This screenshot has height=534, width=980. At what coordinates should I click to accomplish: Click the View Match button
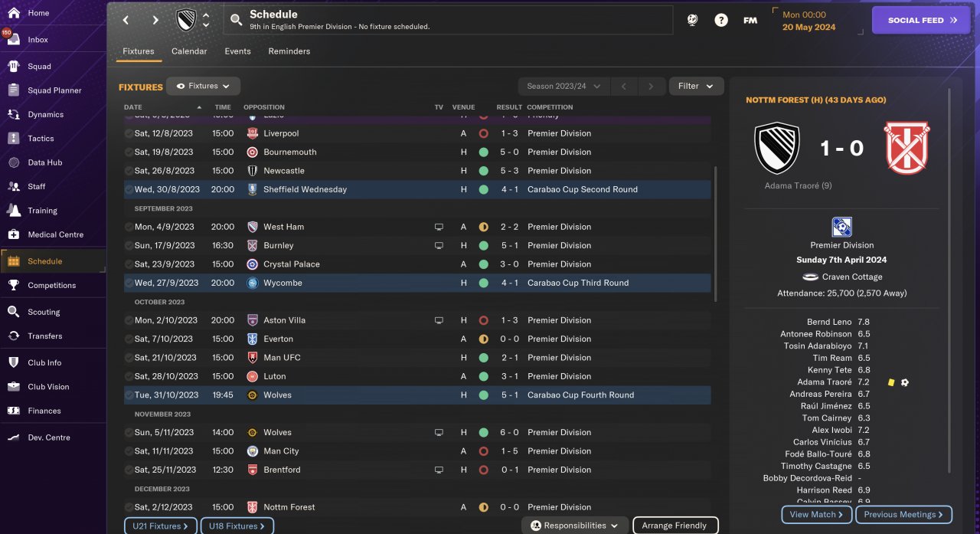pyautogui.click(x=816, y=514)
